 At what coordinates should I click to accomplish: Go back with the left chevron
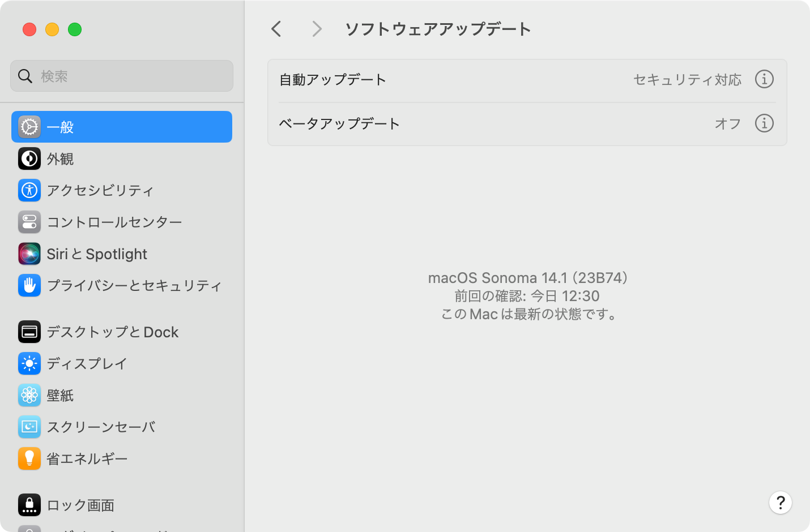tap(276, 29)
